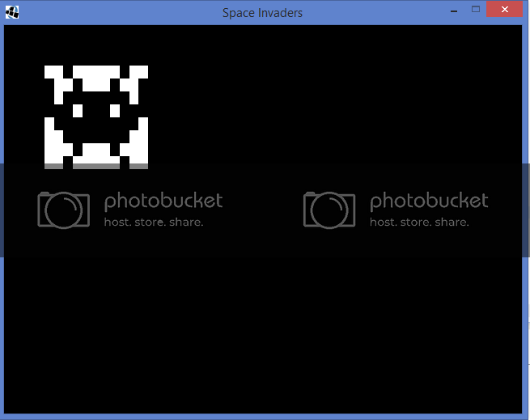Minimize the Space Invaders window
Image resolution: width=530 pixels, height=420 pixels.
coord(454,11)
